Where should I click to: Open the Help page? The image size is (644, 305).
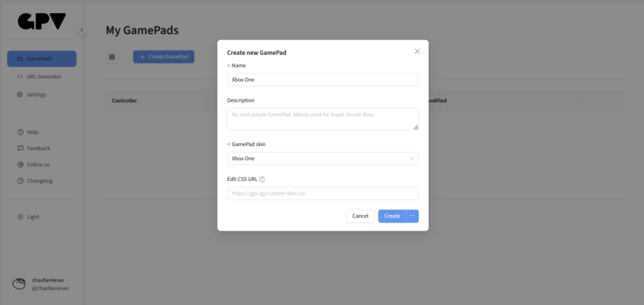coord(32,132)
